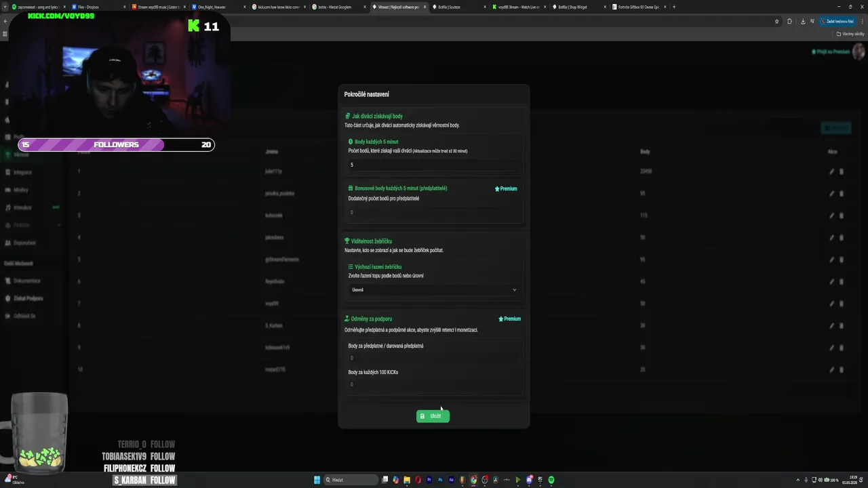Click the edit pencil in row 3
This screenshot has width=868, height=488.
[832, 216]
